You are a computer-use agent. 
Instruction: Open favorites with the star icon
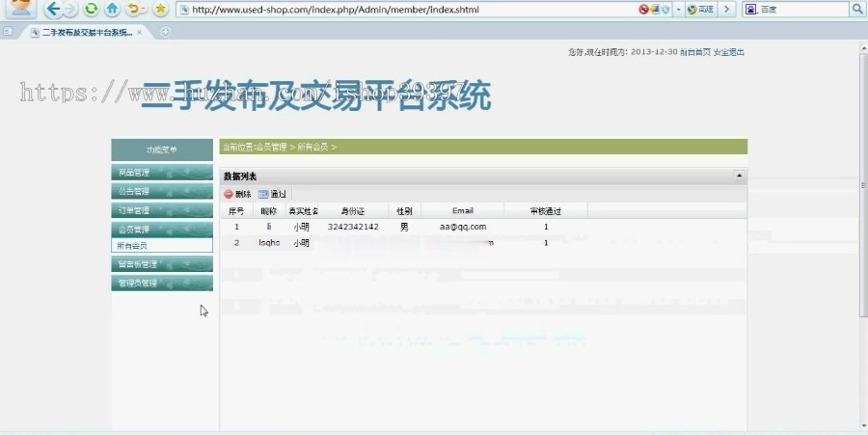coord(160,9)
